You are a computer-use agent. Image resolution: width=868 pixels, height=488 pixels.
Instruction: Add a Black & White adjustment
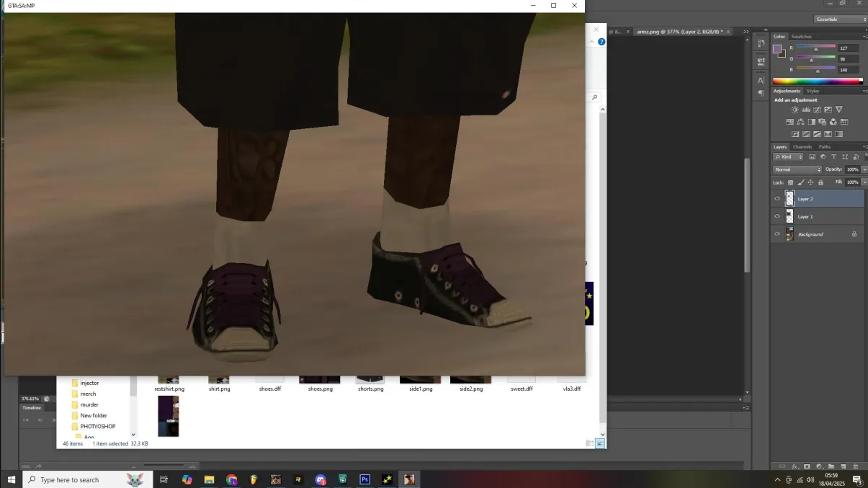(812, 122)
